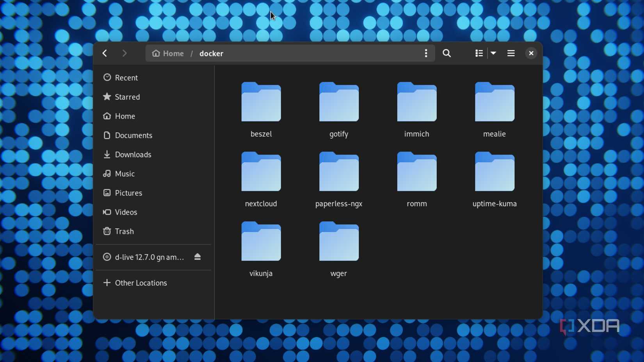Open the Downloads folder from sidebar
Screen dimensions: 644x362
click(x=133, y=154)
